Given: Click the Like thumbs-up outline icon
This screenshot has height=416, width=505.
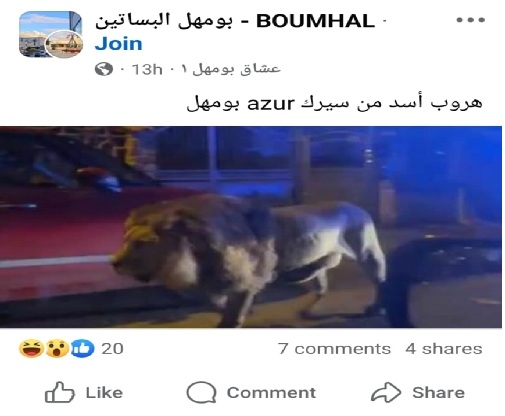Looking at the screenshot, I should 59,392.
